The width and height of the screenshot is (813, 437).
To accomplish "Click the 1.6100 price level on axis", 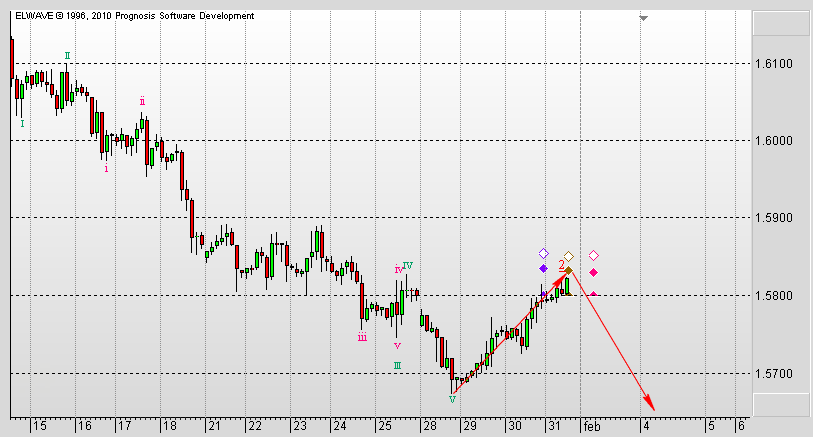I will [778, 63].
